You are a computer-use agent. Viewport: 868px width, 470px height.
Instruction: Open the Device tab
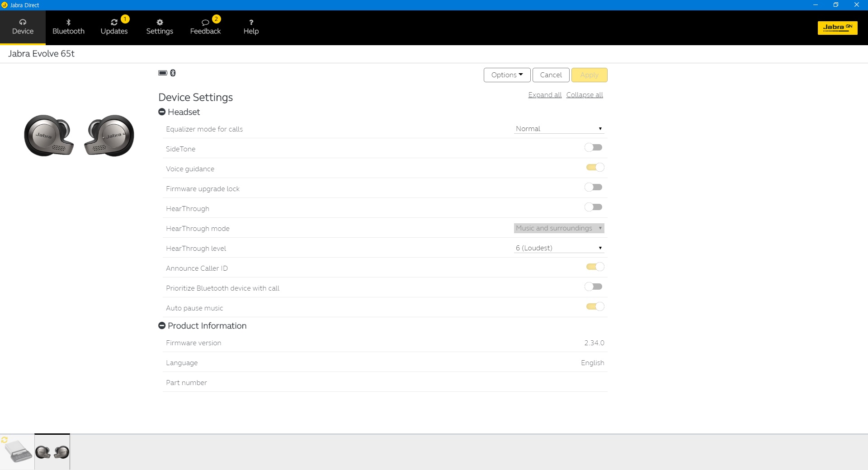point(23,27)
